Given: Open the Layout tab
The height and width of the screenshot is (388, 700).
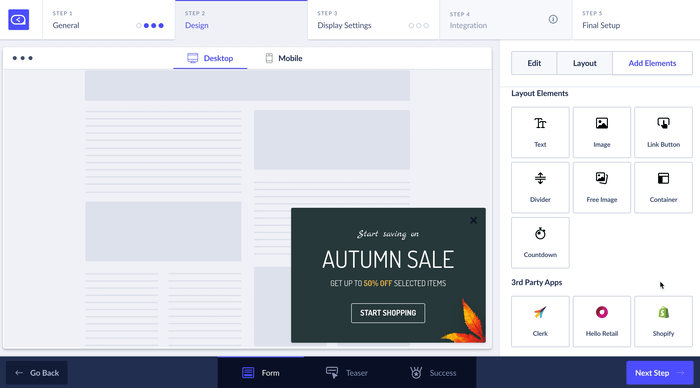Looking at the screenshot, I should pos(585,63).
